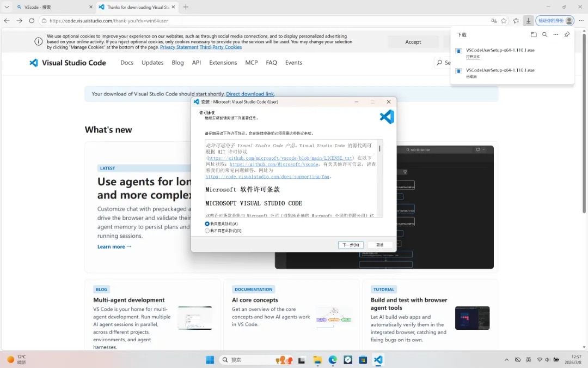Open Extensions in the site navigation
This screenshot has height=368, width=588.
click(223, 63)
